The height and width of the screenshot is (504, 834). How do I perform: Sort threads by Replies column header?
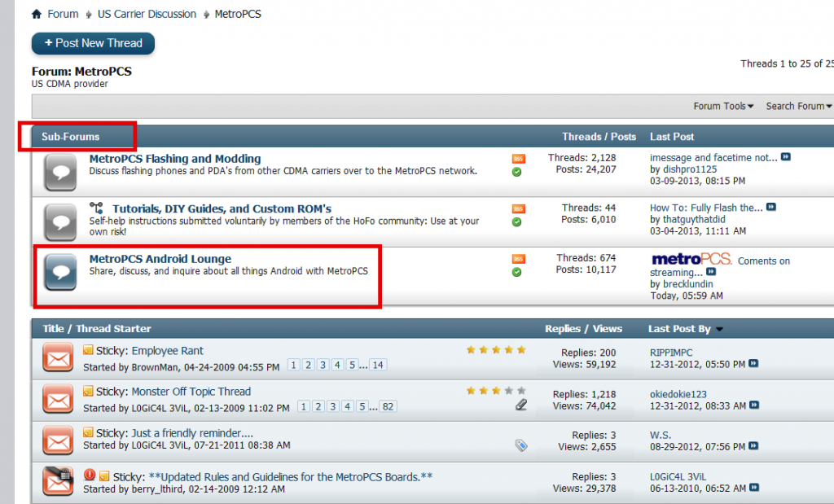pyautogui.click(x=563, y=329)
